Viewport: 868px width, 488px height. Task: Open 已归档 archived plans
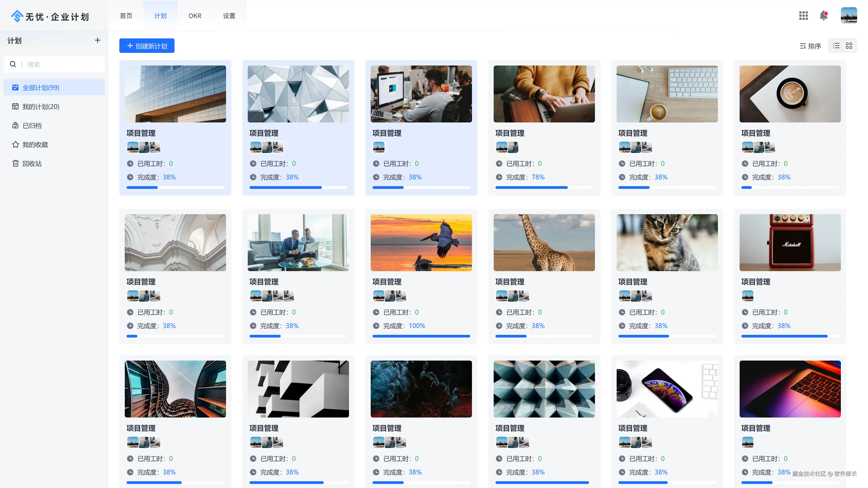pyautogui.click(x=32, y=126)
